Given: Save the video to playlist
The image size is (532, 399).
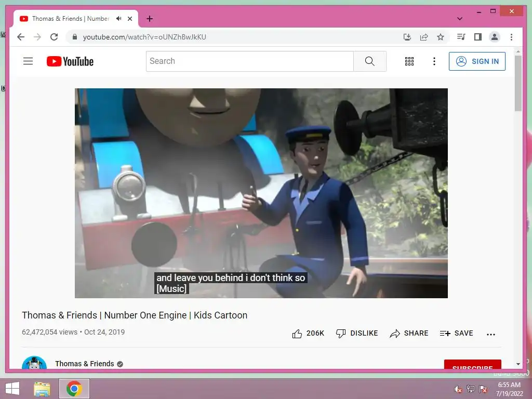Looking at the screenshot, I should tap(456, 334).
